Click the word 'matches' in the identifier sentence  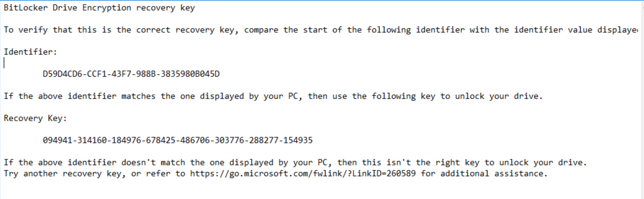coord(138,96)
